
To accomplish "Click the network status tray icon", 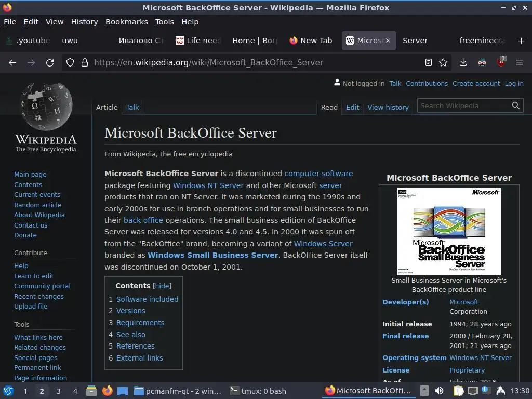I will point(473,391).
